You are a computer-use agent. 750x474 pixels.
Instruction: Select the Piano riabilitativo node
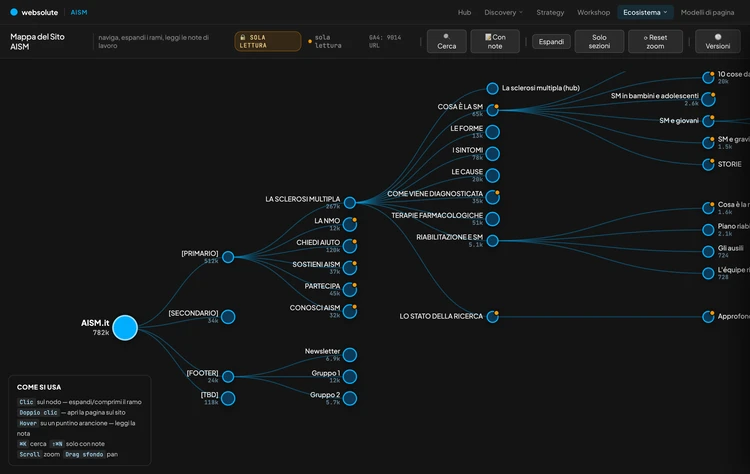[x=708, y=230]
